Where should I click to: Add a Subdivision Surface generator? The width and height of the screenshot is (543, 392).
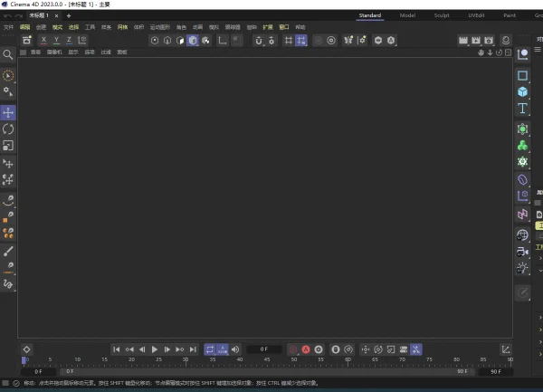[522, 129]
